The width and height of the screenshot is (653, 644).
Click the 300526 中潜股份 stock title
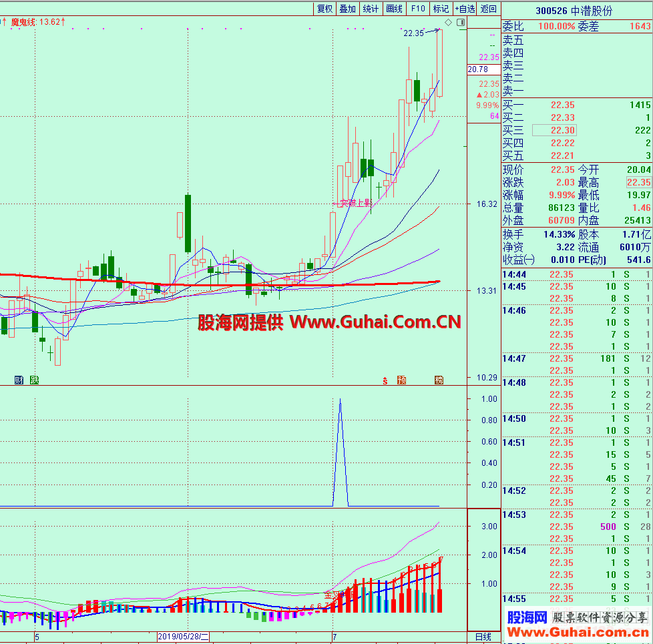pyautogui.click(x=574, y=11)
